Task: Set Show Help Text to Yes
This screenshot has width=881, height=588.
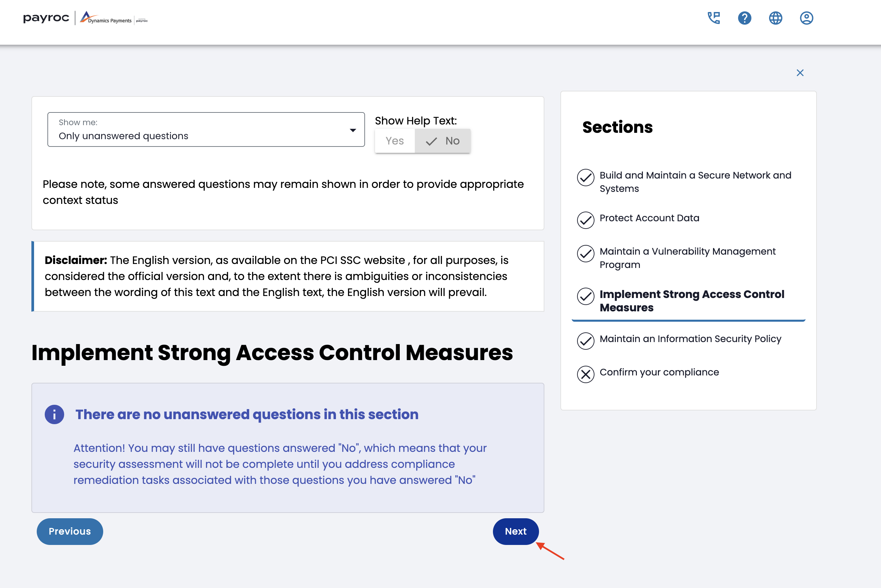Action: [395, 141]
